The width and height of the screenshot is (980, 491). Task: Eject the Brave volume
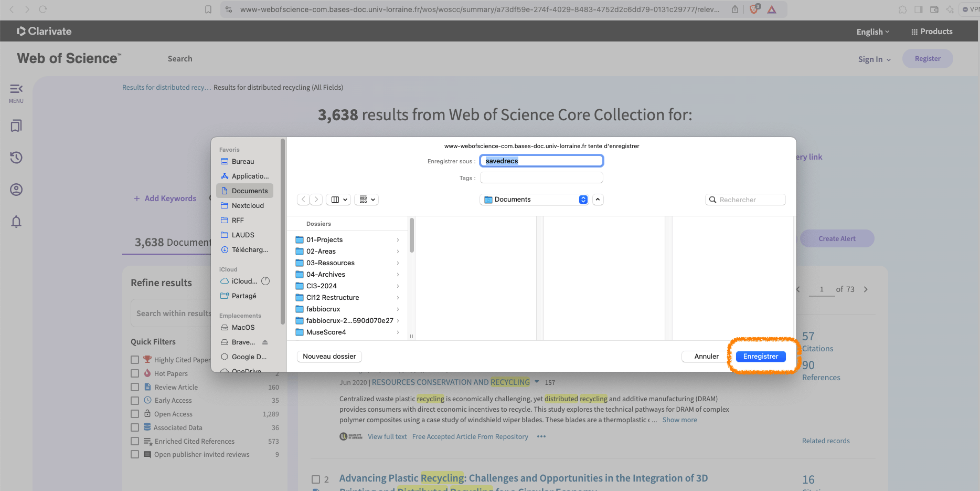point(265,342)
